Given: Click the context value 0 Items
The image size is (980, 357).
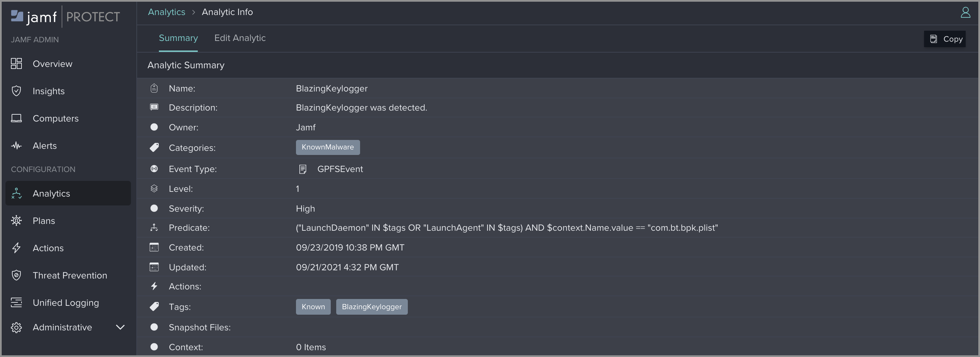Looking at the screenshot, I should point(311,347).
